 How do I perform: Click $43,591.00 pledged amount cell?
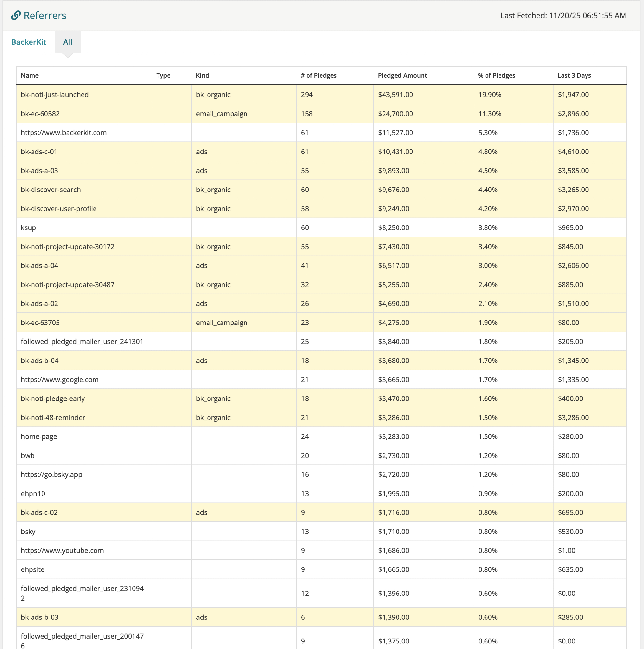[x=395, y=95]
